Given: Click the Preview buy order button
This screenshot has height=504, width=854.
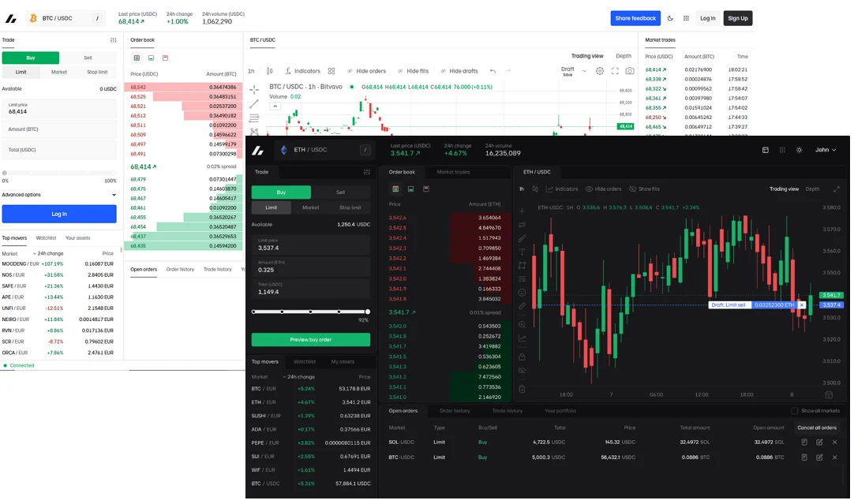Looking at the screenshot, I should pos(310,340).
